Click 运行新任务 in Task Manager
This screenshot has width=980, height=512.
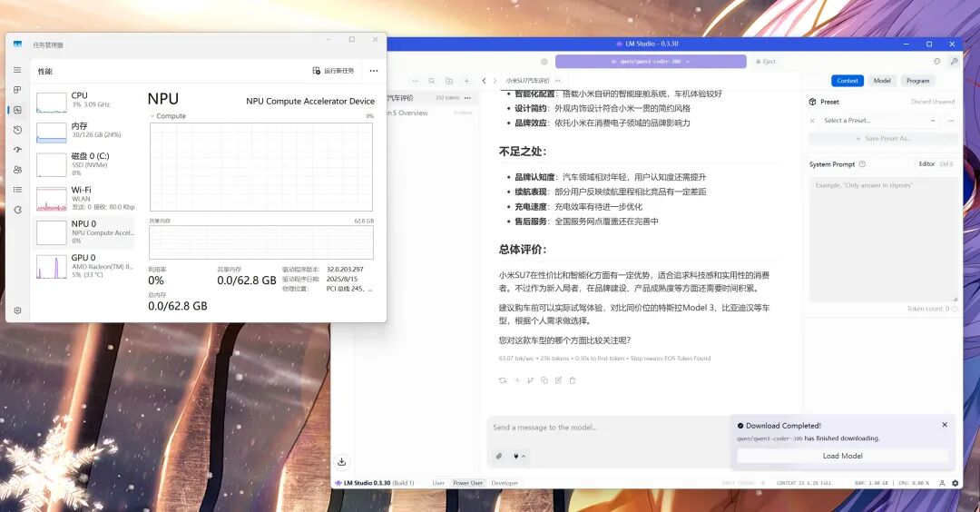333,71
